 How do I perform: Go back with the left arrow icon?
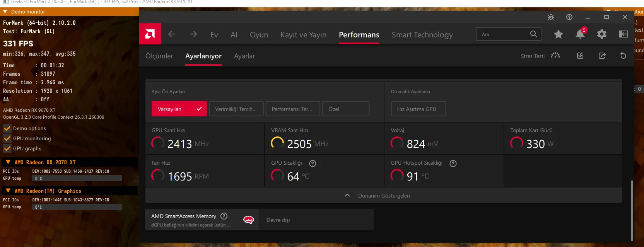[172, 34]
